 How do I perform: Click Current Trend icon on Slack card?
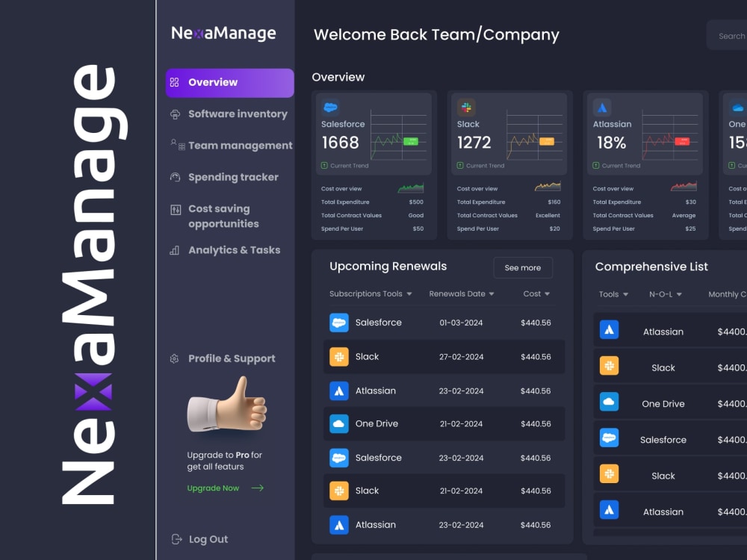[460, 166]
